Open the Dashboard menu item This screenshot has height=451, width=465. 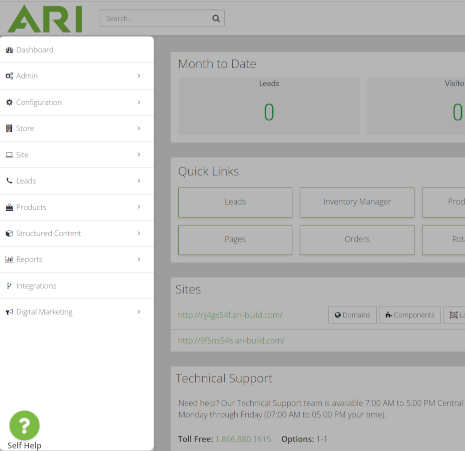77,50
